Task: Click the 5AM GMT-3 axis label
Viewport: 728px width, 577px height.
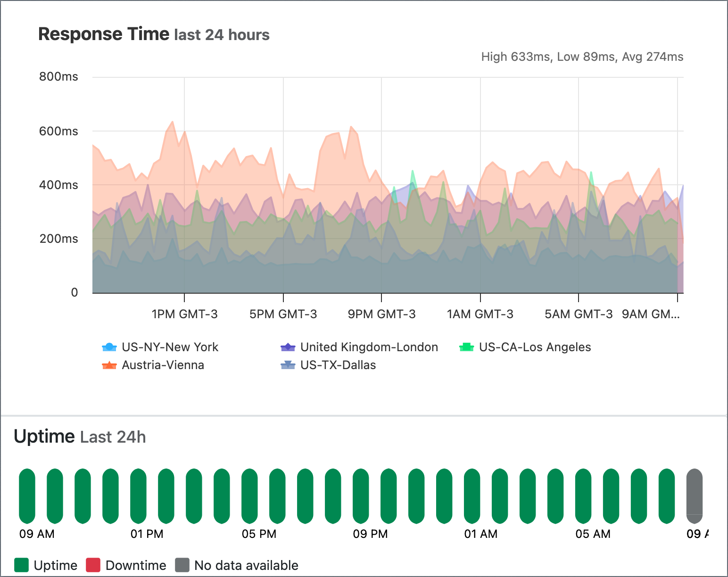Action: coord(579,314)
